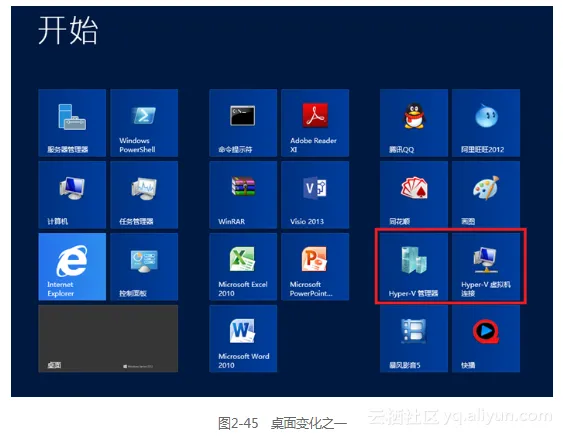Launch the Adobe Reader XI tile
The height and width of the screenshot is (436, 563).
click(x=315, y=123)
